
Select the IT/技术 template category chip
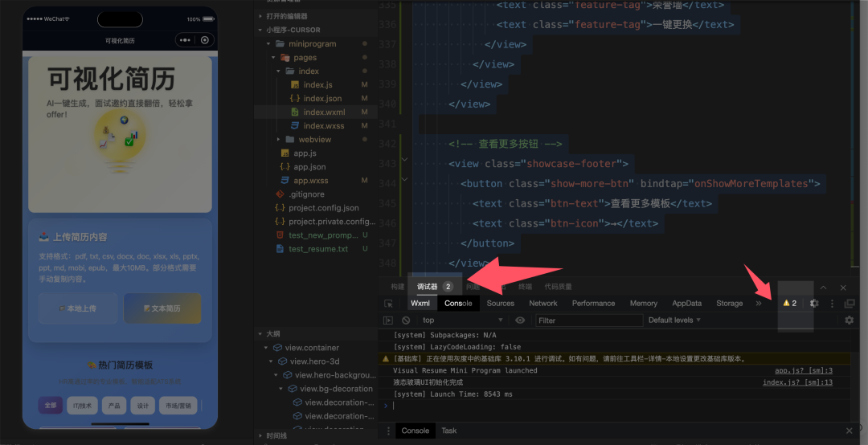80,406
